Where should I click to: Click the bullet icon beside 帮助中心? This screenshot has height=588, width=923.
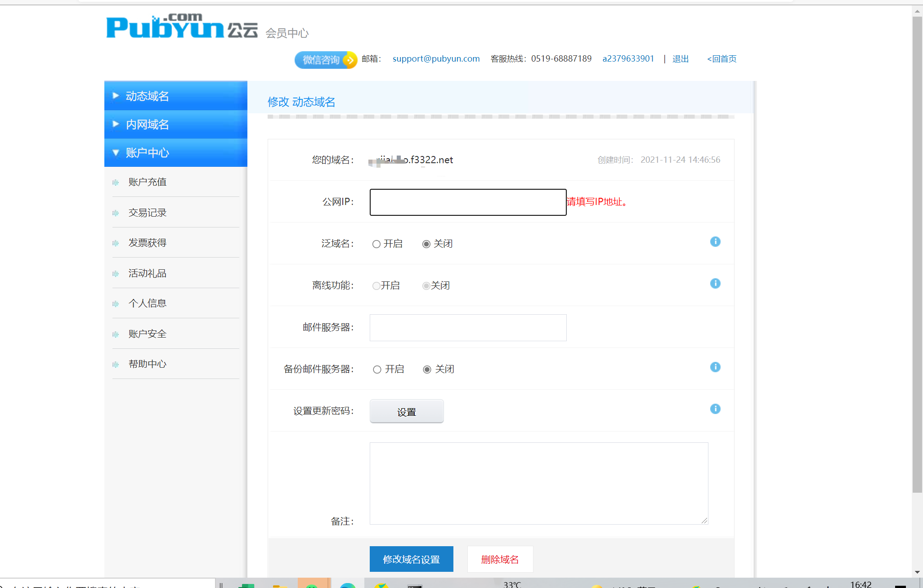116,365
